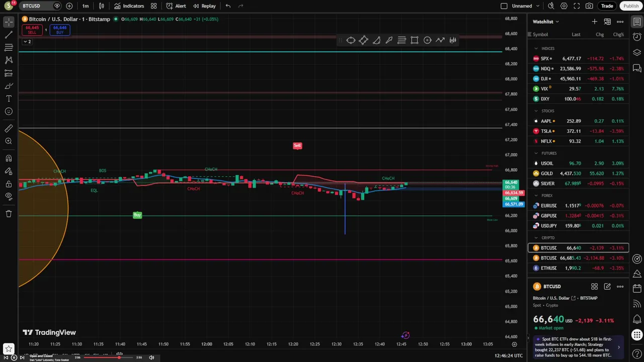The image size is (644, 362).
Task: Toggle magnet mode on the left toolbar
Action: [9, 158]
